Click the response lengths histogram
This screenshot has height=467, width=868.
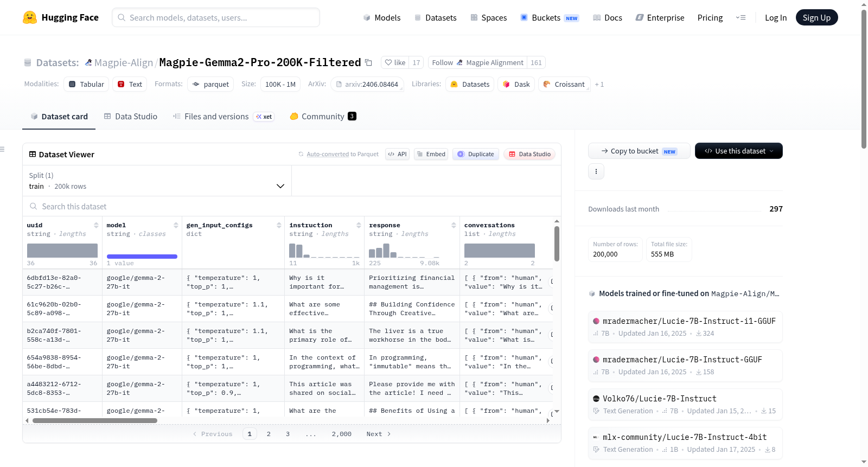pos(404,251)
